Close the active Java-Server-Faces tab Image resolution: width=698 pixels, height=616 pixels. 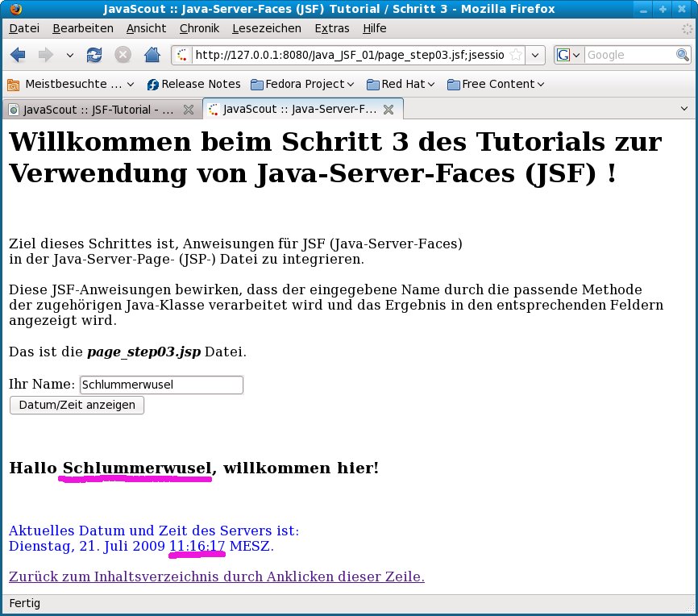coord(388,109)
